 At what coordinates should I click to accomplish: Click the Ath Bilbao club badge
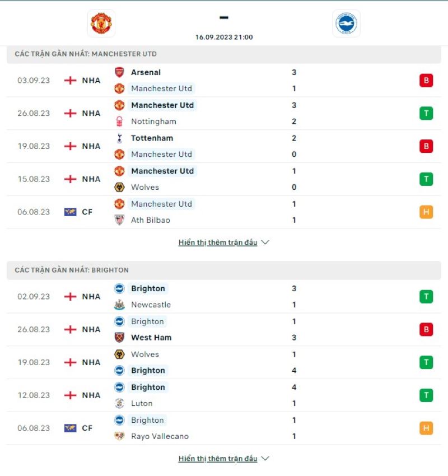(x=119, y=220)
